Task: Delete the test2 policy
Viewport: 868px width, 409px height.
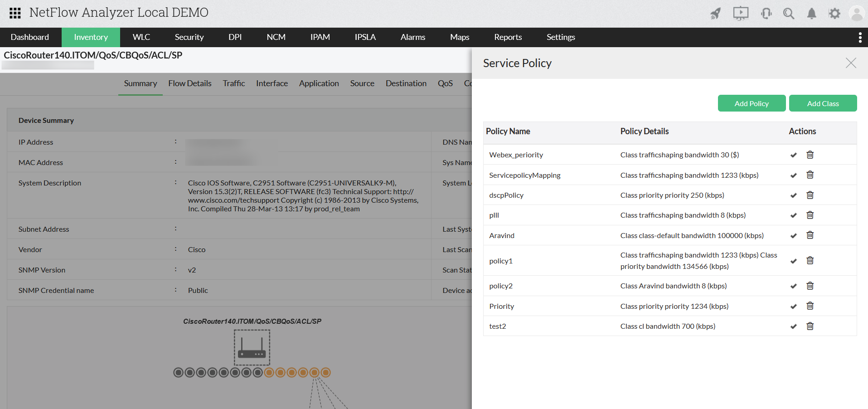Action: click(x=810, y=326)
